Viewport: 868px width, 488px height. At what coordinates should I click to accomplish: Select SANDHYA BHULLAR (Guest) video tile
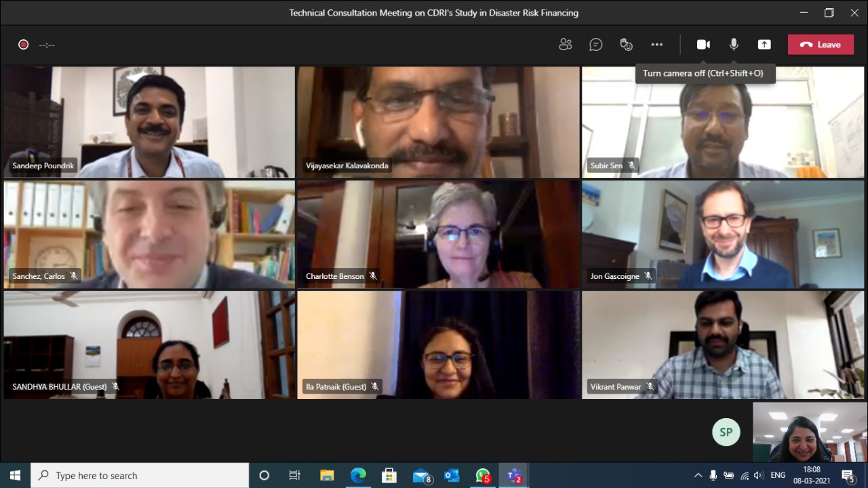tap(149, 345)
